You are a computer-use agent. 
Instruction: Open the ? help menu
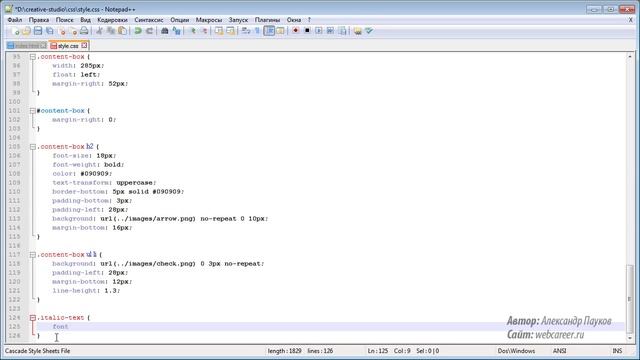tap(309, 20)
